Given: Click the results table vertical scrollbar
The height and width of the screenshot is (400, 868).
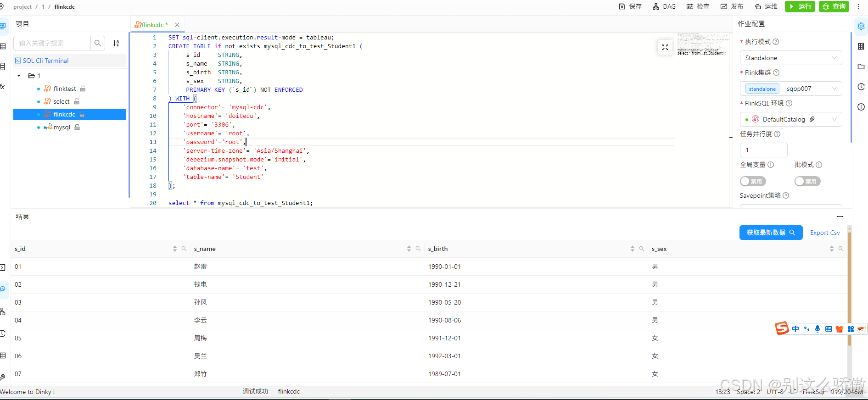Looking at the screenshot, I should (850, 289).
